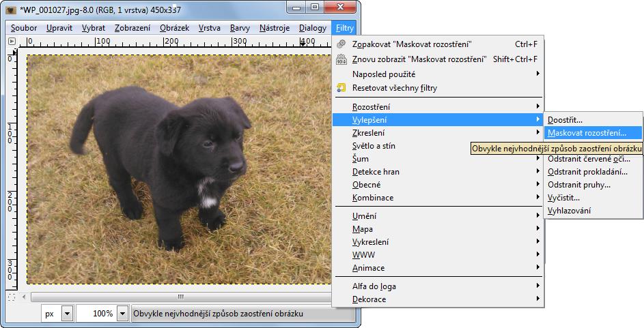The image size is (644, 328).
Task: Expand the Šum submenu
Action: point(438,159)
